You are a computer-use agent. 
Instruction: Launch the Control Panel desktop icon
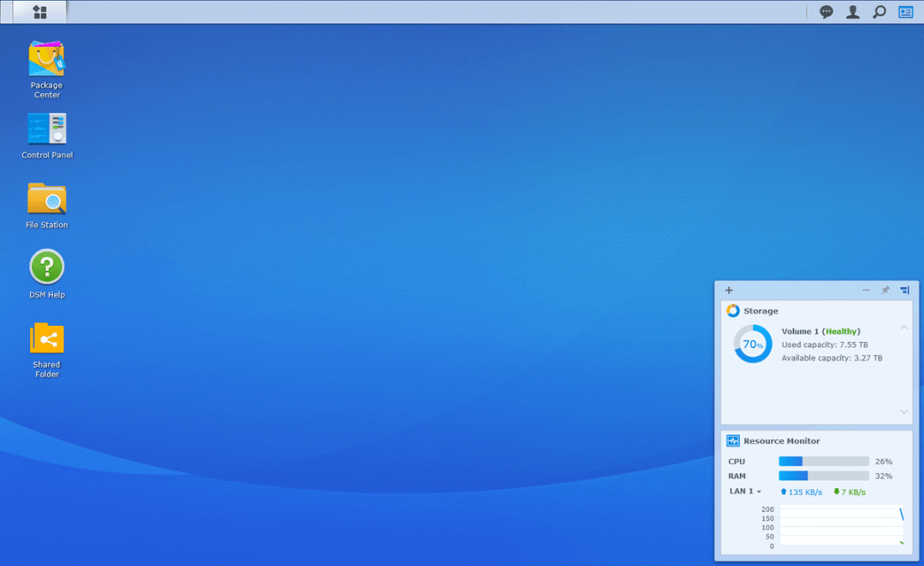[47, 129]
